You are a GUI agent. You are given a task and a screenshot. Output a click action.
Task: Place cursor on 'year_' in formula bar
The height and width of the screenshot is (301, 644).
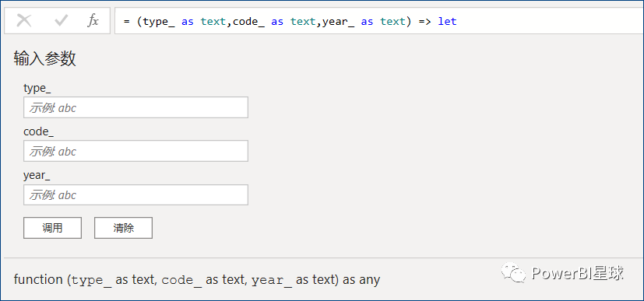(339, 21)
